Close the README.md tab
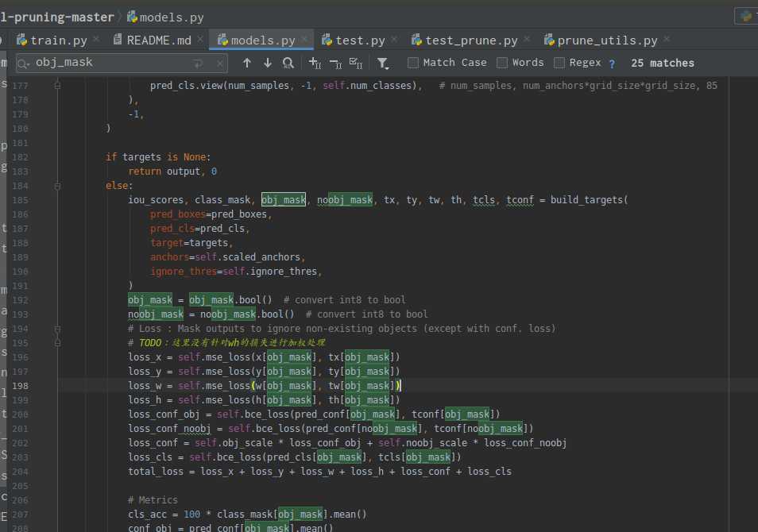Screen dimensions: 758x532 point(200,39)
